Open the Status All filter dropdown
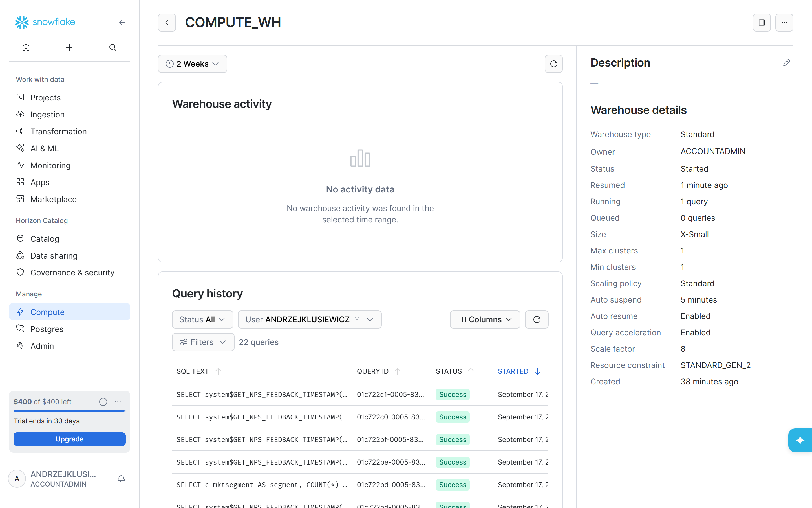This screenshot has width=812, height=508. [202, 319]
